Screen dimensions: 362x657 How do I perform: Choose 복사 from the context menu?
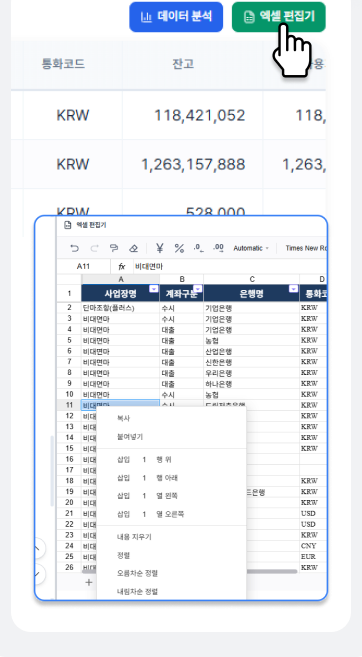171,418
